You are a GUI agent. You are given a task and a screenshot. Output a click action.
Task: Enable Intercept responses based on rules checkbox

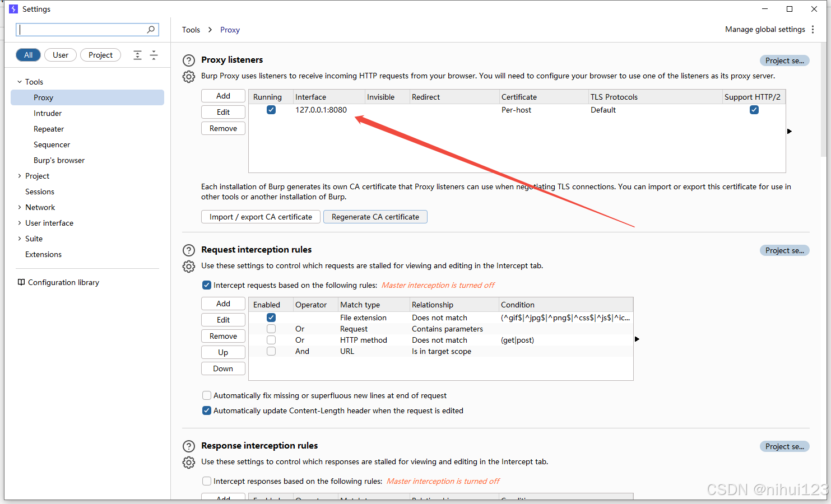[207, 481]
